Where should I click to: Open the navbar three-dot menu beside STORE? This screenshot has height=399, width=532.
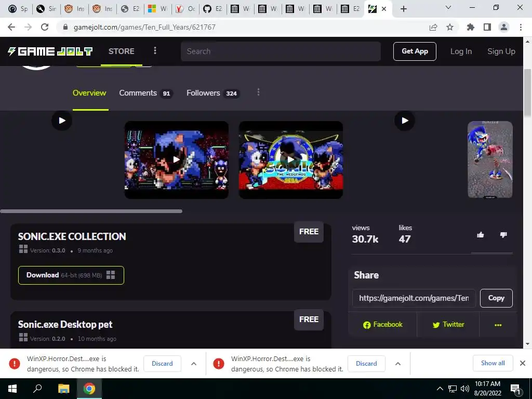pyautogui.click(x=155, y=50)
